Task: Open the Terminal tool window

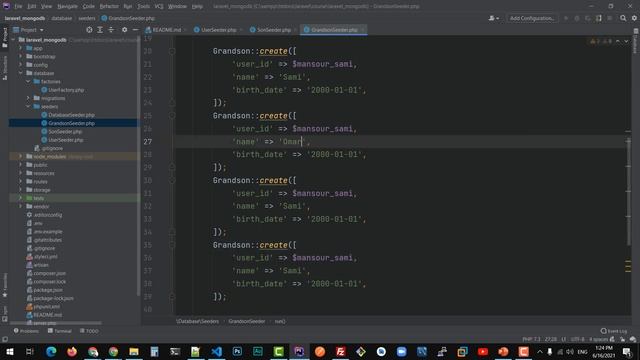Action: (x=60, y=331)
